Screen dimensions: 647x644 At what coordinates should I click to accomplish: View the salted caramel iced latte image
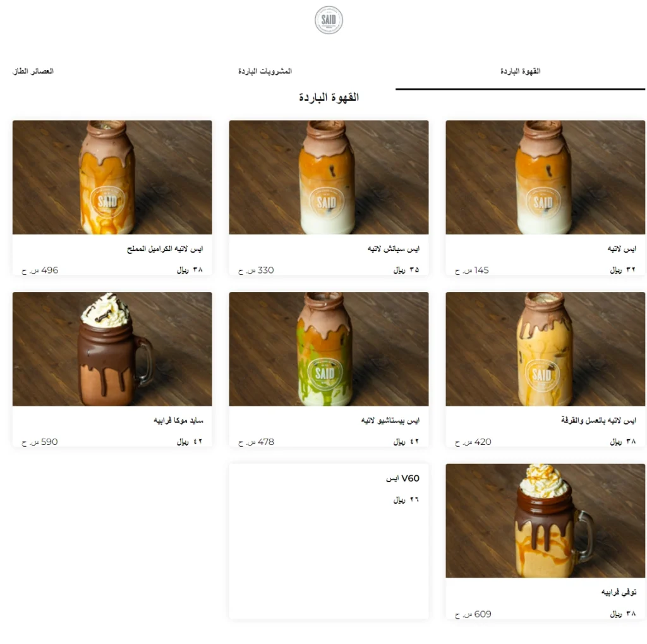click(x=112, y=177)
